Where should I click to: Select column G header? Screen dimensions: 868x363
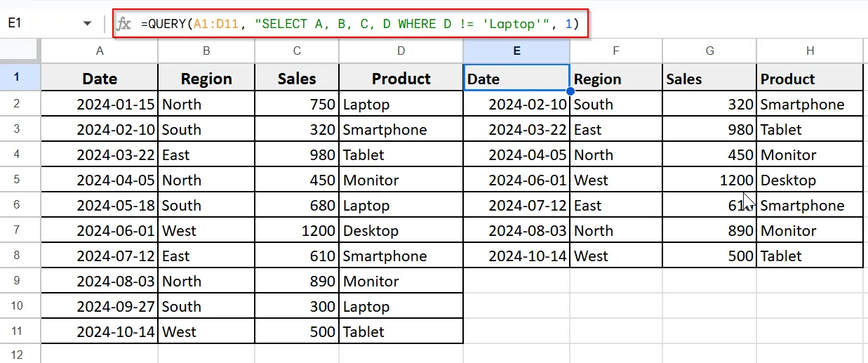tap(709, 51)
